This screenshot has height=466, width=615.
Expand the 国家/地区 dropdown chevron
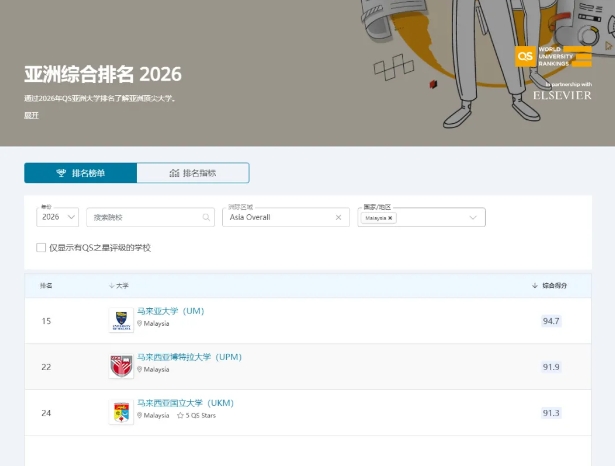pos(473,217)
